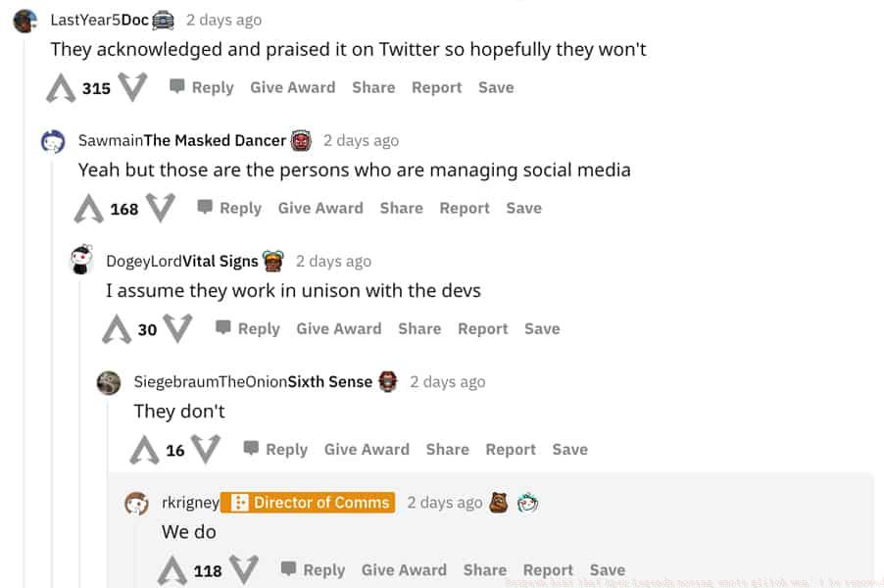Click SiegebraumTheOnion's avatar thumbnail

point(109,382)
